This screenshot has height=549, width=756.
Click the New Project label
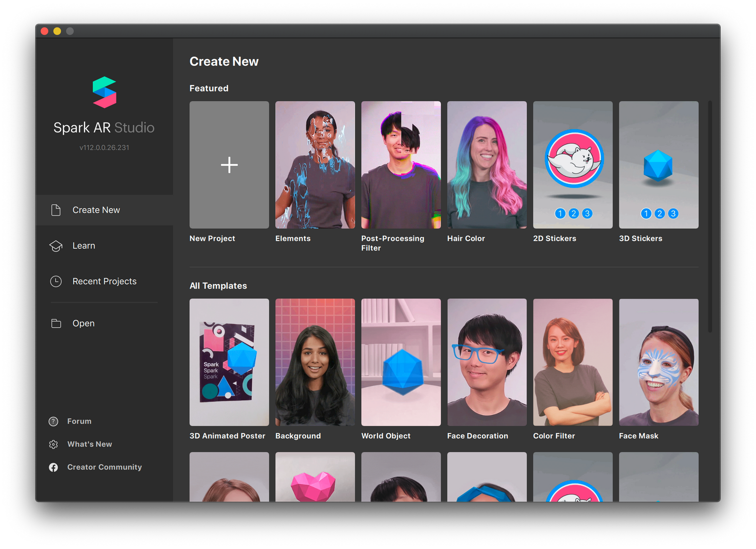click(x=212, y=239)
